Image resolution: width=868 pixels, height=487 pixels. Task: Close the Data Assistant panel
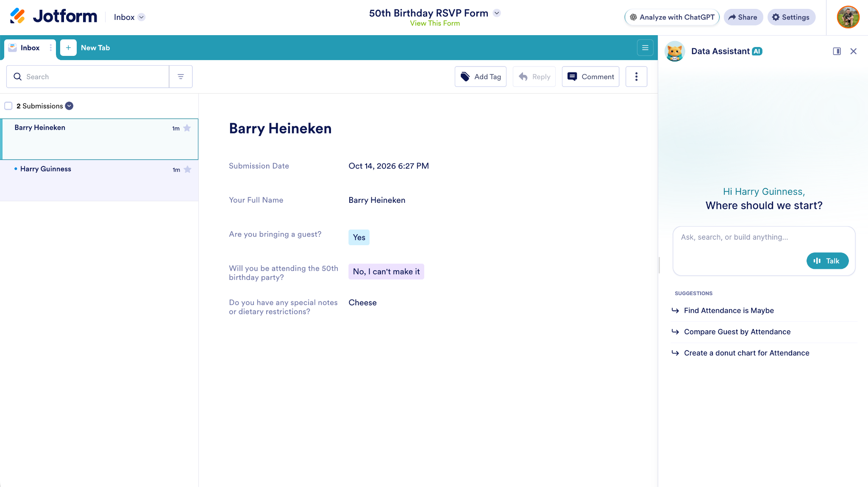854,51
